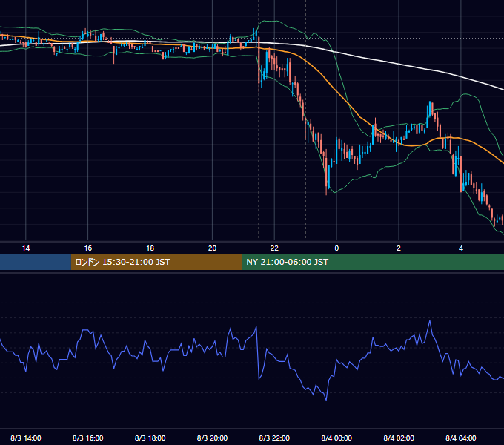Click the 8/3 16:00 date label
This screenshot has width=504, height=445.
pyautogui.click(x=87, y=438)
